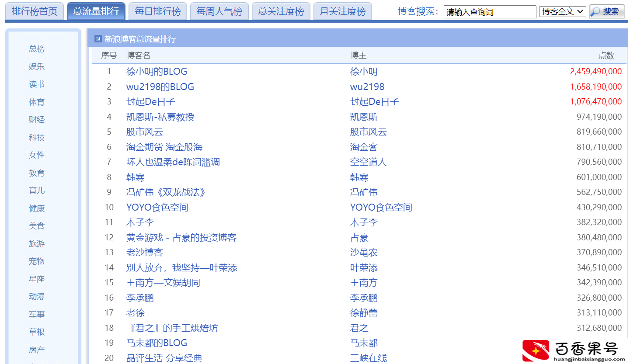Viewport: 630px width, 364px height.
Task: Open blog 淘金期货 淘金股海
Action: click(x=164, y=147)
